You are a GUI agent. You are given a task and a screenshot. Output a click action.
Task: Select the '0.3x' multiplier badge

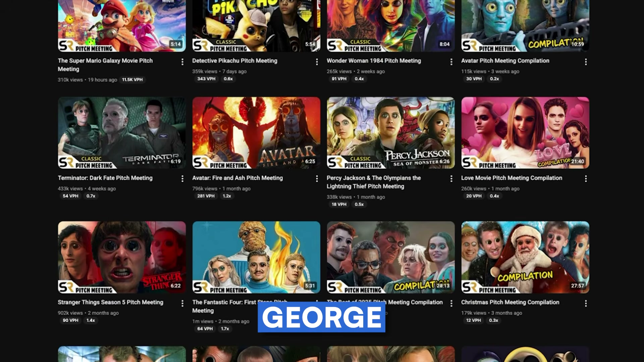pos(493,320)
